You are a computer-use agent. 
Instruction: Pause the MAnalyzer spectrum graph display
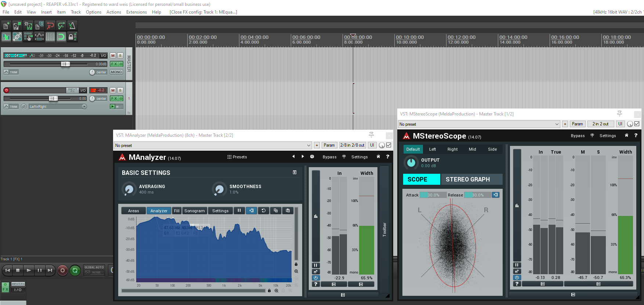239,210
